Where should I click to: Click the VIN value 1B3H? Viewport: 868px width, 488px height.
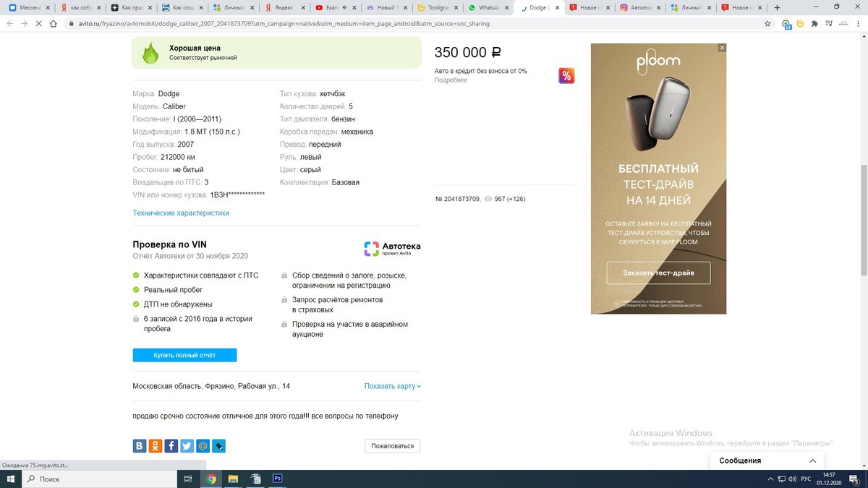pyautogui.click(x=237, y=195)
